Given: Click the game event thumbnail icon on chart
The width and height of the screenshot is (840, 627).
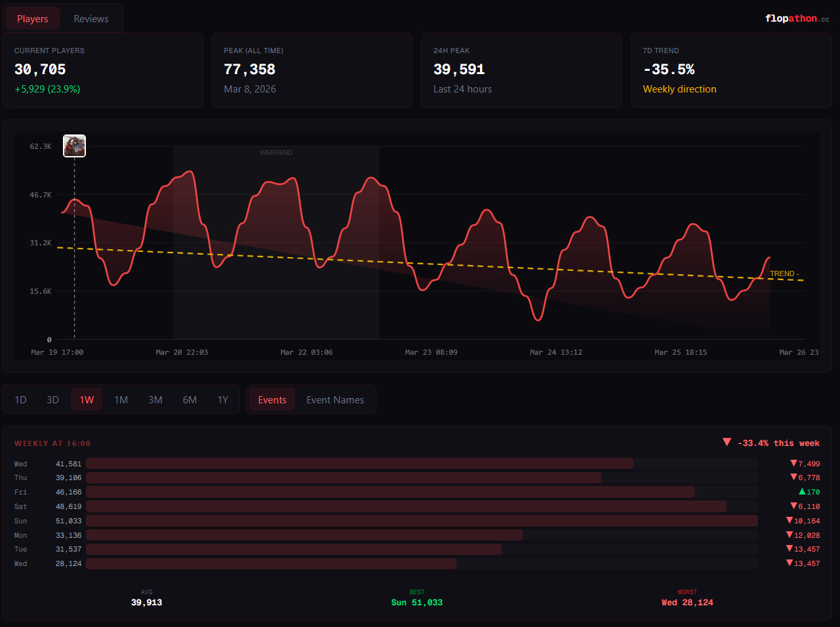Looking at the screenshot, I should (x=74, y=146).
